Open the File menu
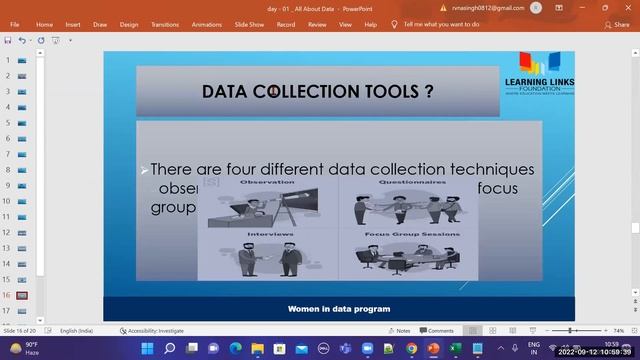This screenshot has width=640, height=360. coord(15,24)
